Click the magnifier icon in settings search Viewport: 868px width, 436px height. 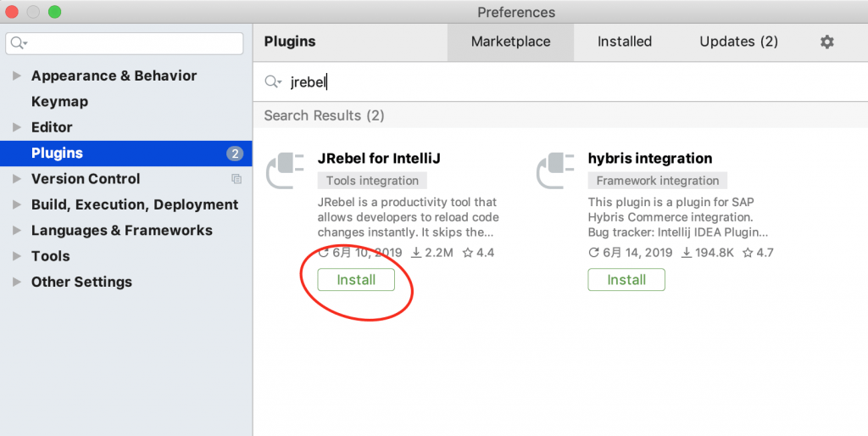[19, 43]
